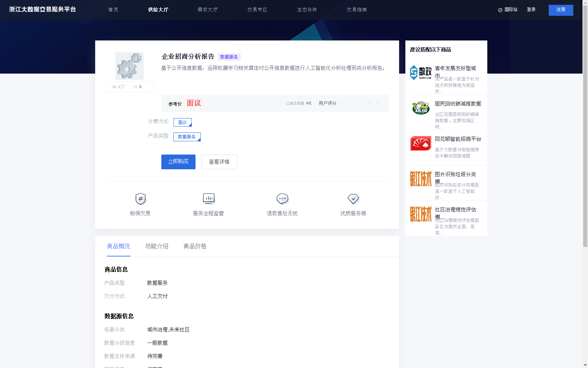This screenshot has height=368, width=588.
Task: Open the 交易专区 navigation item
Action: pyautogui.click(x=257, y=10)
